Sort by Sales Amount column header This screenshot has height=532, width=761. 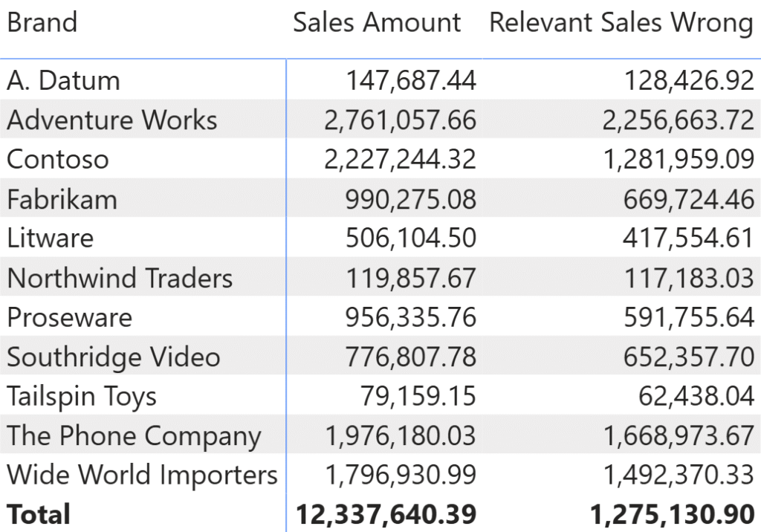(377, 23)
